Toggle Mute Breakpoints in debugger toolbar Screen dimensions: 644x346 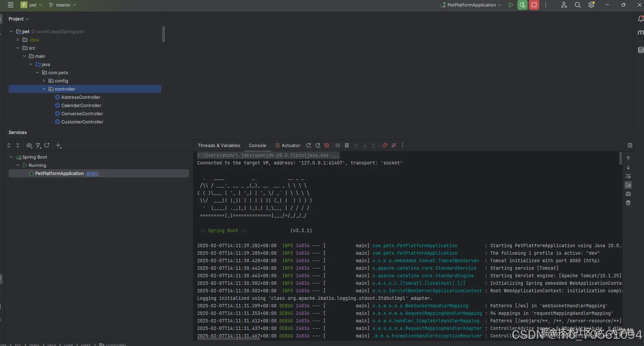(x=394, y=145)
